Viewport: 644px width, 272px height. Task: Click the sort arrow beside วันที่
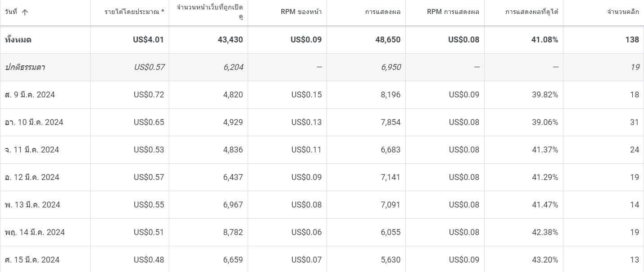[25, 12]
